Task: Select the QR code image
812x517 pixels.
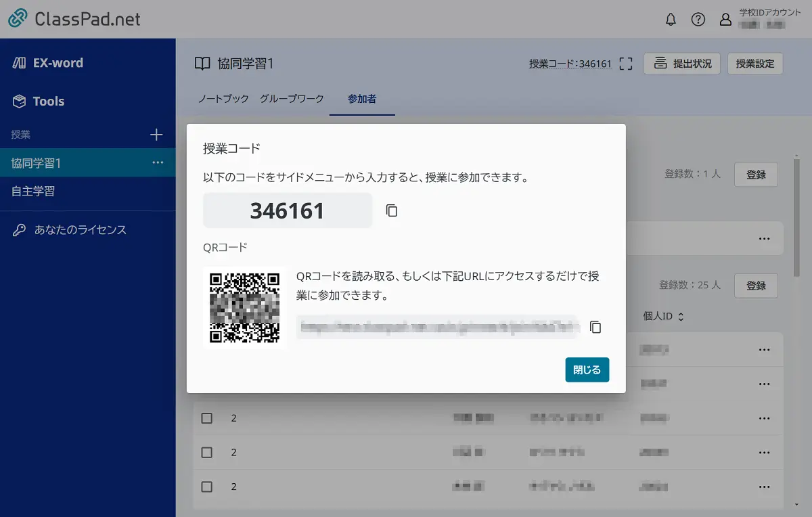Action: tap(244, 308)
